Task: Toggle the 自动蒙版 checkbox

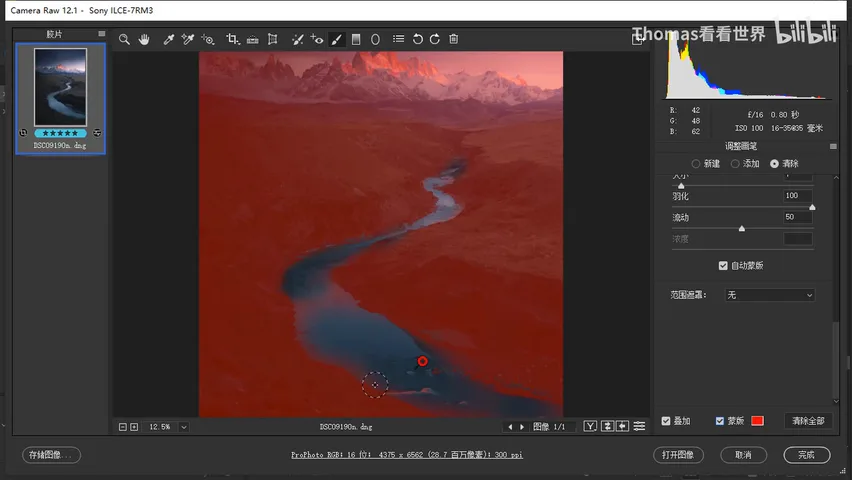Action: [x=723, y=265]
